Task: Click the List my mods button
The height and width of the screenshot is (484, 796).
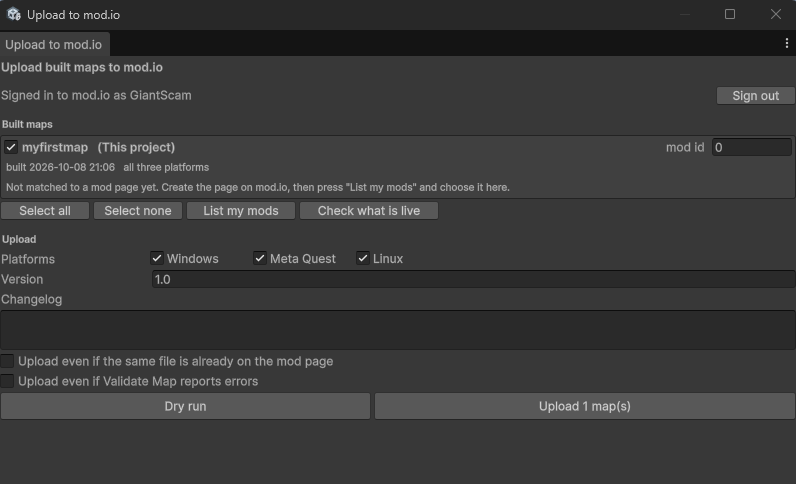Action: click(241, 211)
